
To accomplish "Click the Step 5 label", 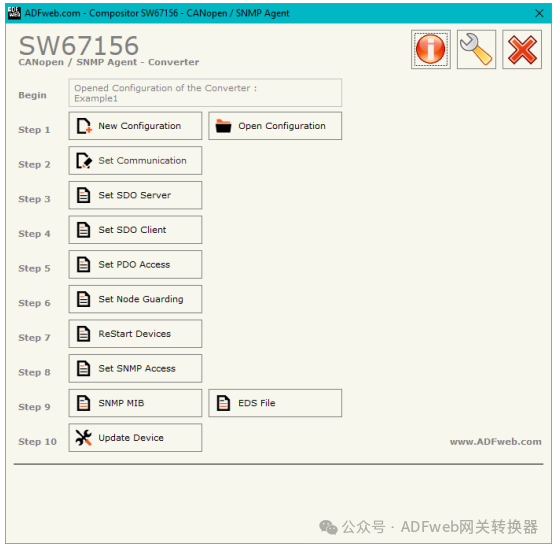I will pyautogui.click(x=34, y=268).
